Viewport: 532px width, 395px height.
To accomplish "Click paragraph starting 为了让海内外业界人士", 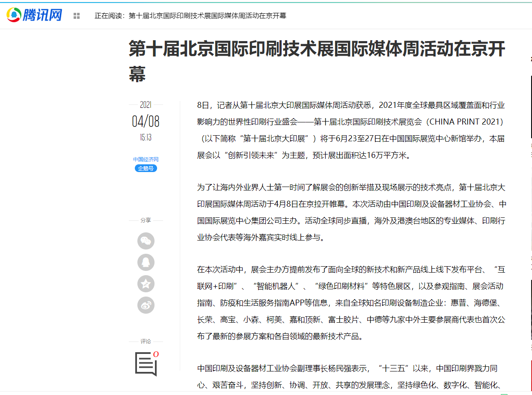I will (351, 212).
